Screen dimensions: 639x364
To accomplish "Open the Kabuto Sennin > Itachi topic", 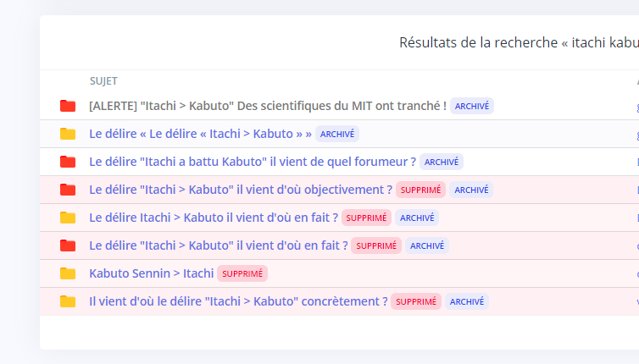I will pos(152,273).
